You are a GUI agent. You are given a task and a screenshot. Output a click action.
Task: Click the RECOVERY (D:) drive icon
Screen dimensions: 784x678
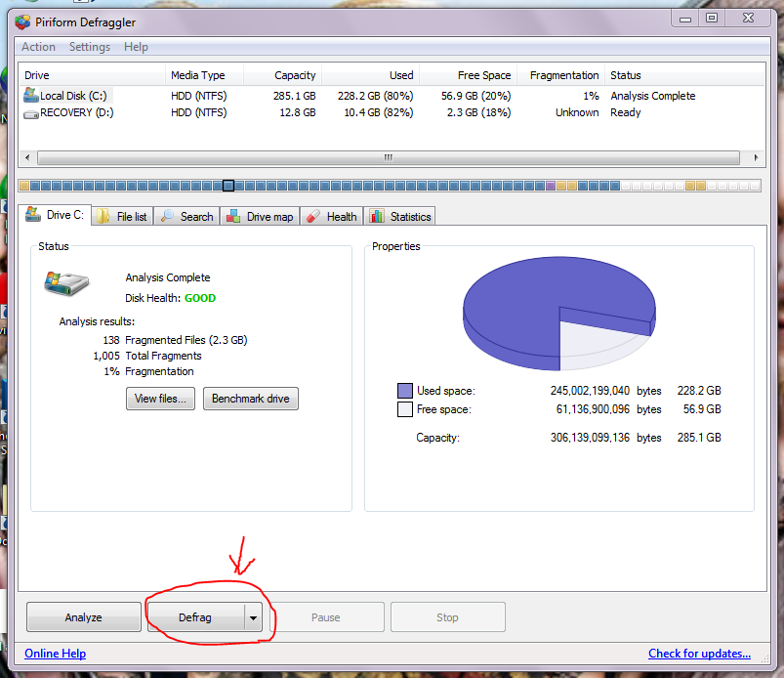31,114
